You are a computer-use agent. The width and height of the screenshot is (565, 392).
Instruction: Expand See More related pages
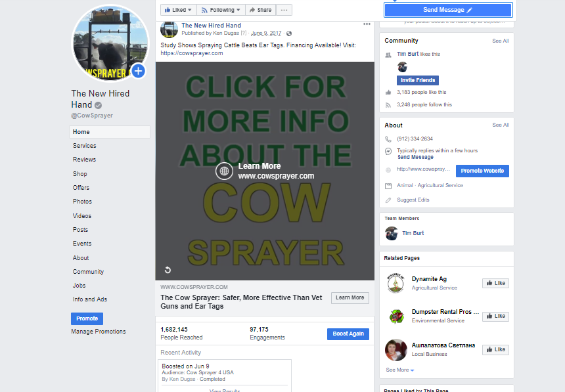point(400,370)
